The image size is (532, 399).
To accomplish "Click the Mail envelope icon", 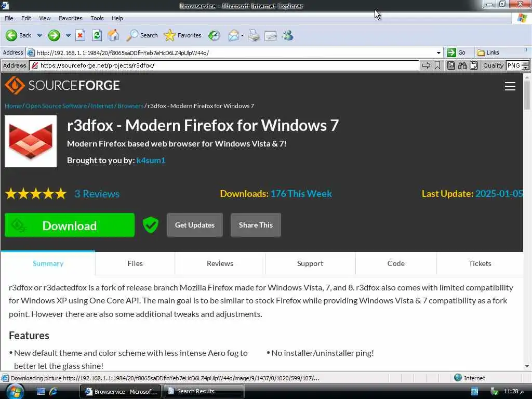I will 233,35.
